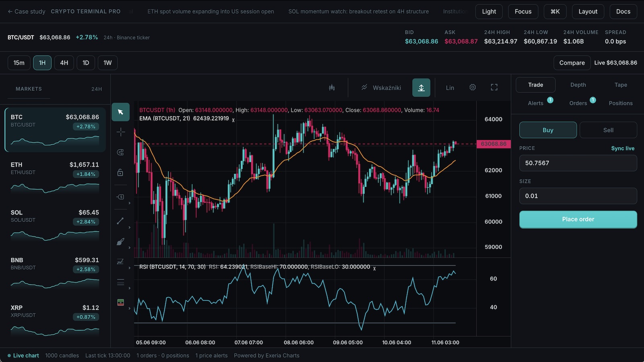Image resolution: width=644 pixels, height=362 pixels.
Task: Select the trend line drawing tool
Action: tap(120, 221)
